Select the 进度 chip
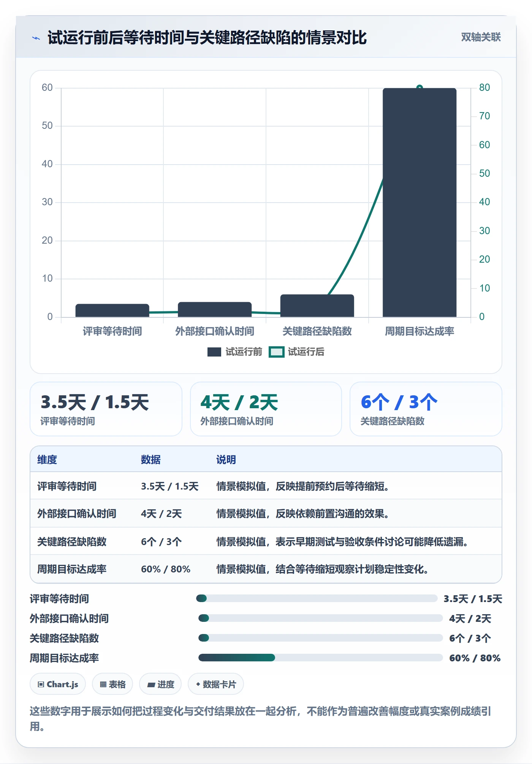The width and height of the screenshot is (532, 764). [x=160, y=684]
